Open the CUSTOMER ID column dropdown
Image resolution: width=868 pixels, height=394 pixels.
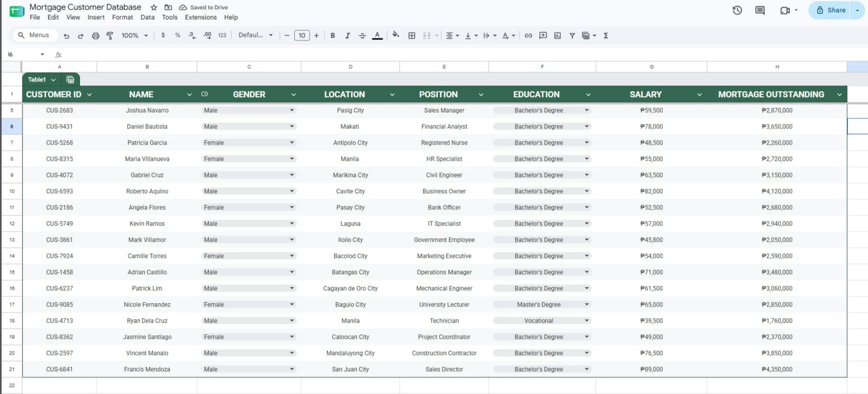click(x=89, y=95)
